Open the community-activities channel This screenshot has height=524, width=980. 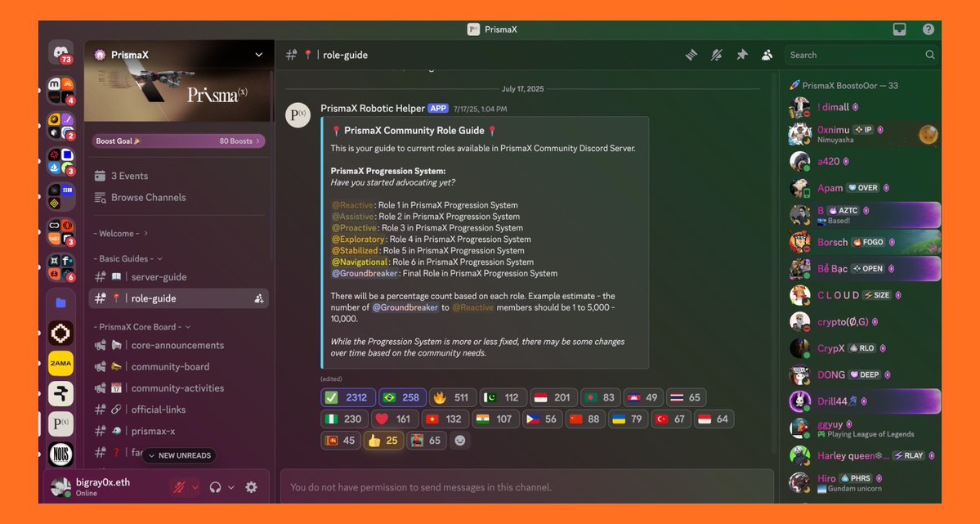(x=179, y=387)
